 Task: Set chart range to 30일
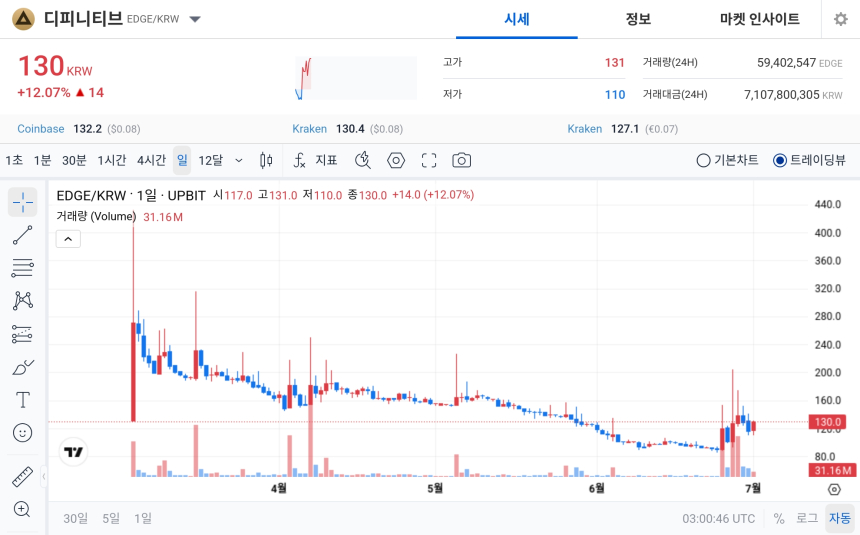tap(76, 519)
